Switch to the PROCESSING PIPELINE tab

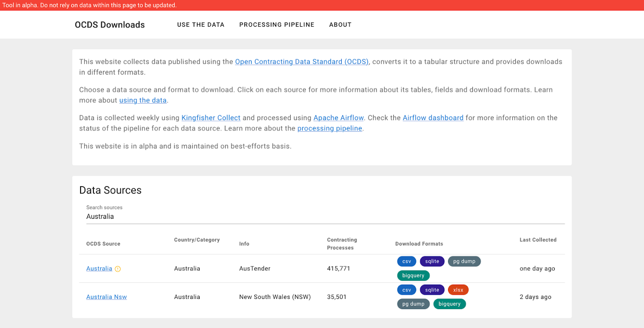(x=276, y=24)
